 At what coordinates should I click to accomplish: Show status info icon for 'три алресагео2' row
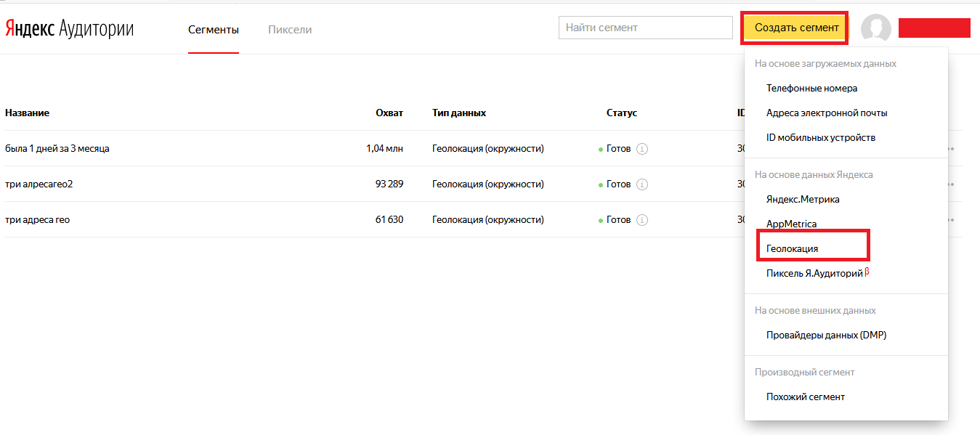point(642,184)
